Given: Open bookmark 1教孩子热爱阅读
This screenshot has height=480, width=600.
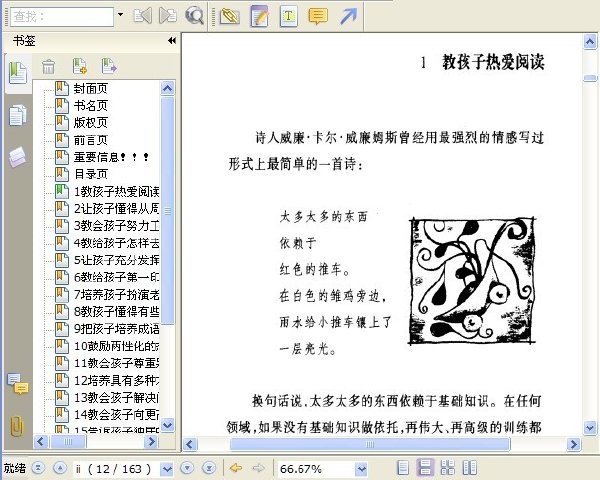Looking at the screenshot, I should (x=116, y=191).
